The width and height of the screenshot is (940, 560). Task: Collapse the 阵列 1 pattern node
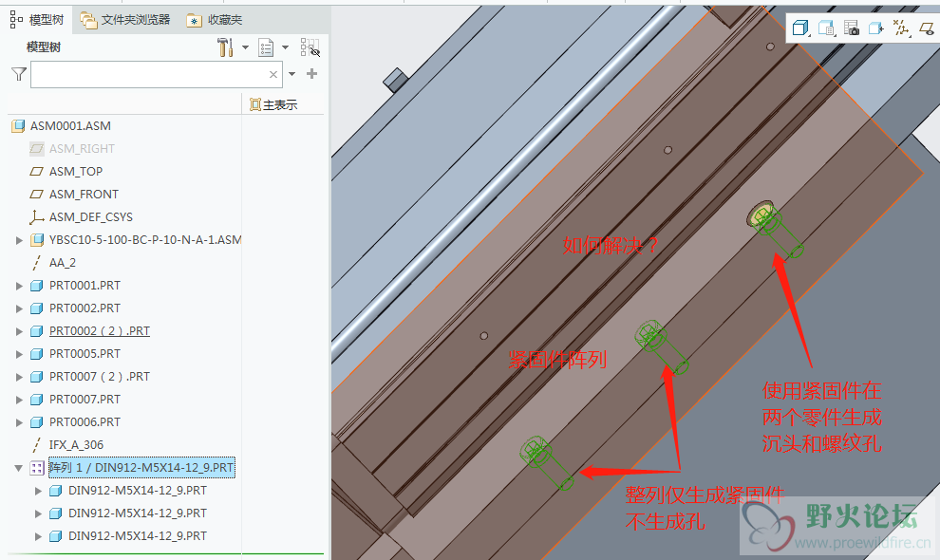(x=19, y=468)
